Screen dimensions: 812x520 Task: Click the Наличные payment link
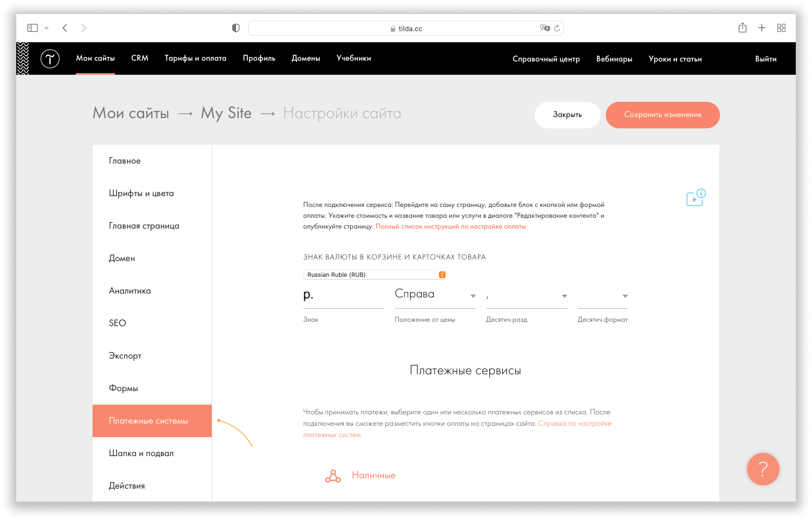point(374,475)
